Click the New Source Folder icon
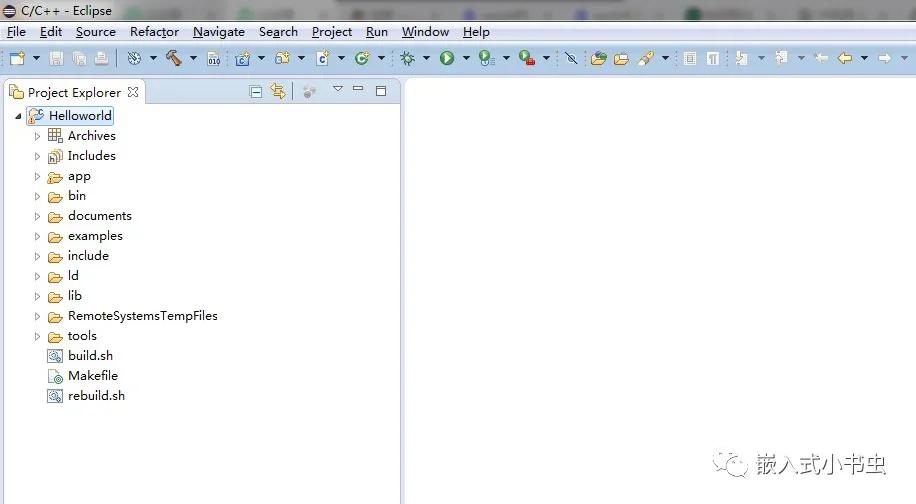Image resolution: width=916 pixels, height=504 pixels. [283, 58]
